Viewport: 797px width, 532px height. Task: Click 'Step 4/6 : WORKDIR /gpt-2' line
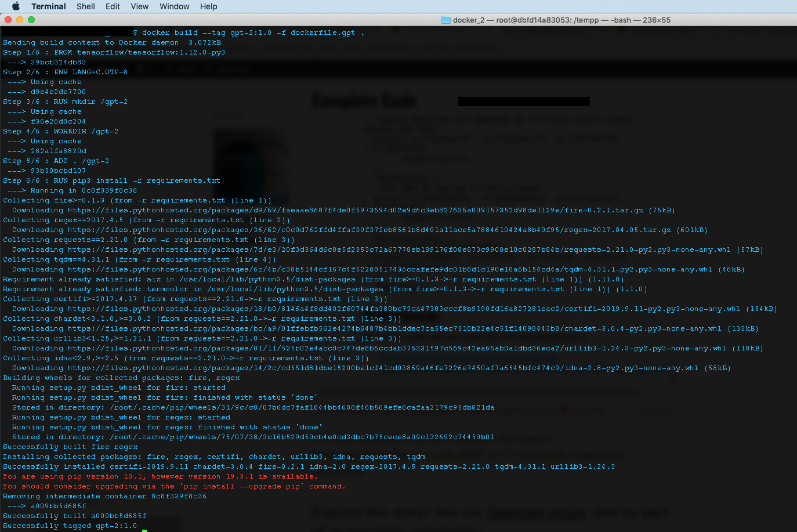coord(60,131)
